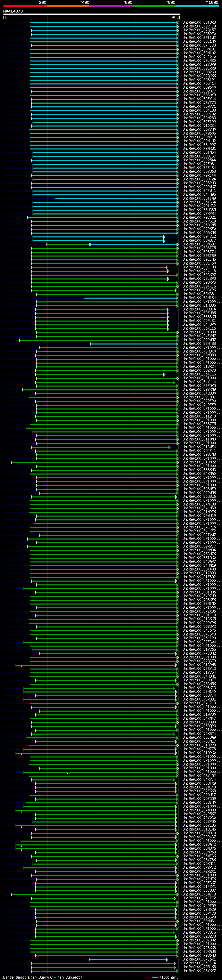Click UniRef100_Q01KC2 in the list
This screenshot has width=222, height=980.
tap(199, 206)
